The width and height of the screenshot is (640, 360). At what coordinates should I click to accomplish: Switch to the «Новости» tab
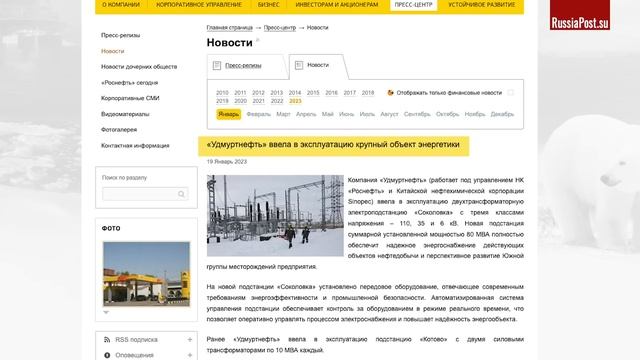pyautogui.click(x=318, y=65)
